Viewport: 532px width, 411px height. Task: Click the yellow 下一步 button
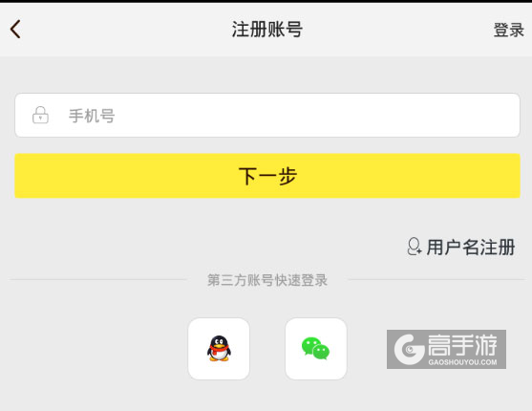coord(267,176)
